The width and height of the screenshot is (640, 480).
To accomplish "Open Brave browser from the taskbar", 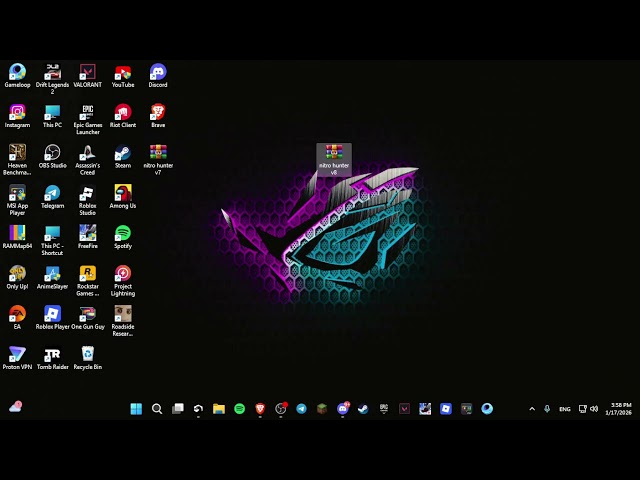I will [260, 409].
